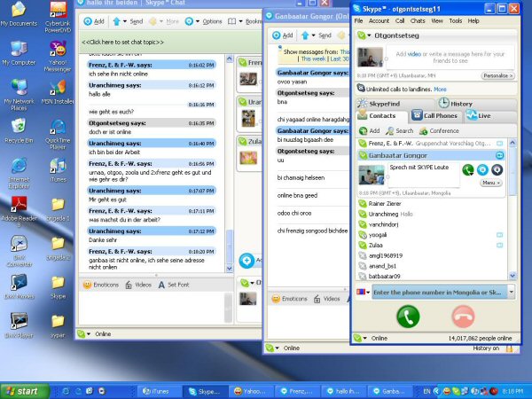Click Add contact icon in Skype main window

tap(370, 130)
